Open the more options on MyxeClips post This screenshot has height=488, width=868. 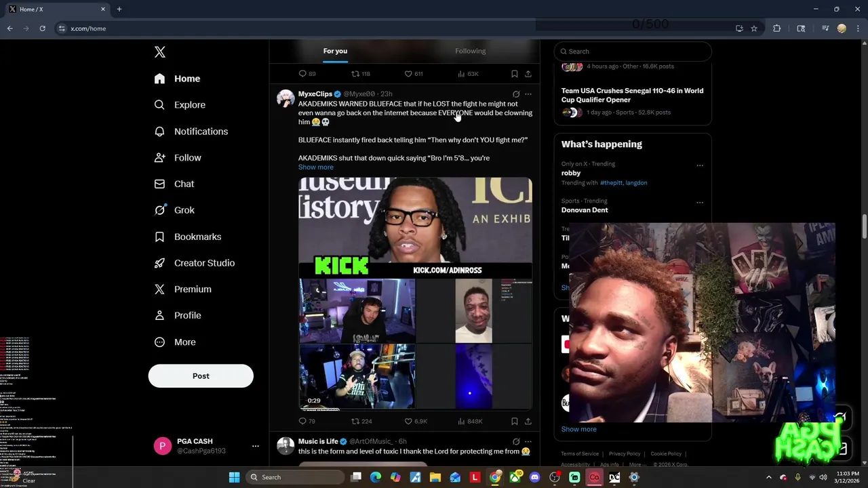[528, 94]
